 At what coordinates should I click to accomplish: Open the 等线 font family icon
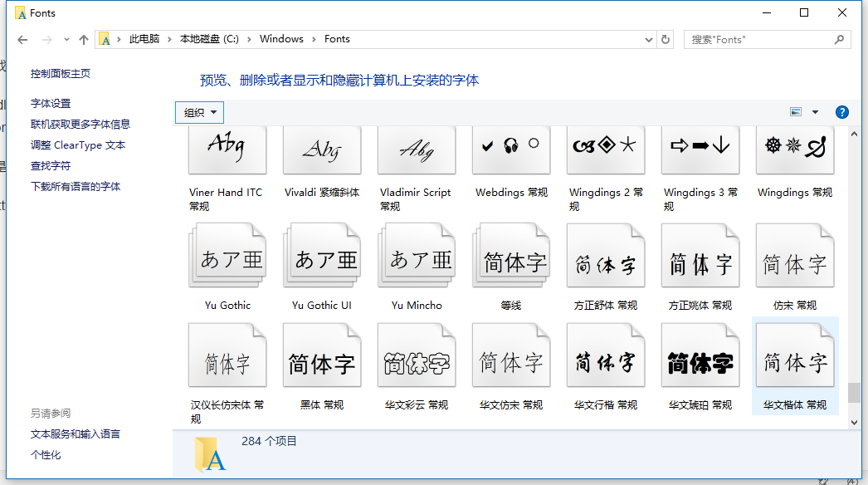pos(511,255)
